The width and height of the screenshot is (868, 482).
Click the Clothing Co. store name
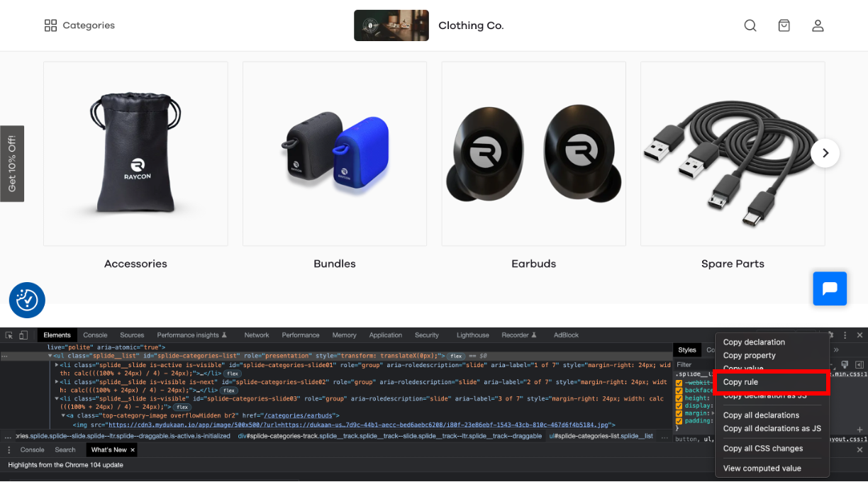pyautogui.click(x=471, y=26)
